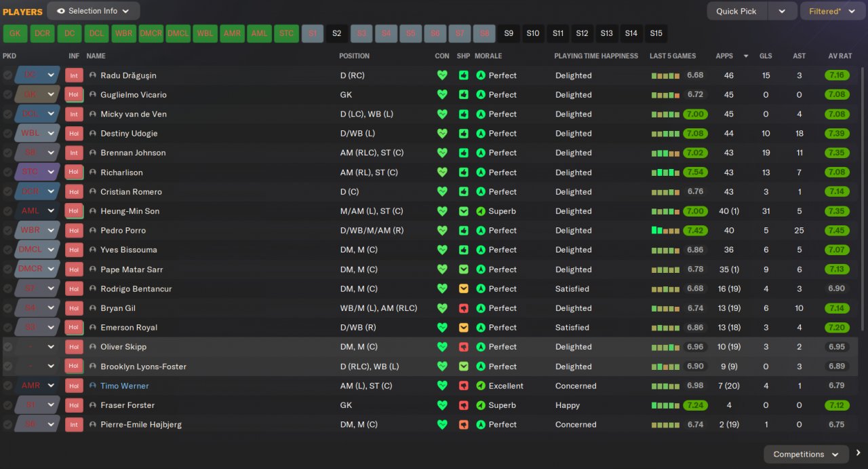Toggle picked checkmark for Brooklyn Lyons-Foster
Image resolution: width=868 pixels, height=469 pixels.
pyautogui.click(x=7, y=367)
